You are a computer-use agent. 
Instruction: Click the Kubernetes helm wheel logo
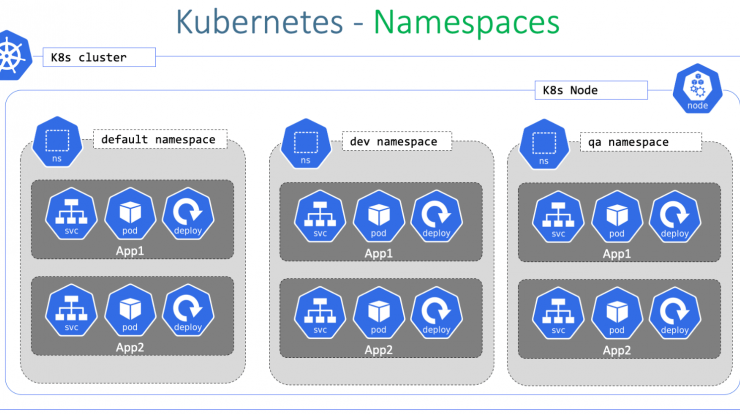point(14,55)
